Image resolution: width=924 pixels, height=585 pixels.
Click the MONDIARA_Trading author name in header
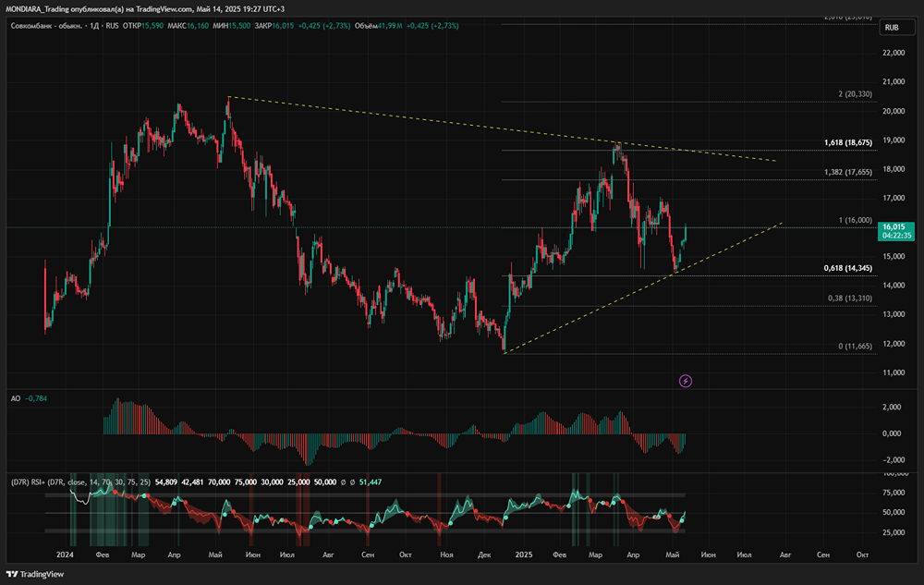37,8
